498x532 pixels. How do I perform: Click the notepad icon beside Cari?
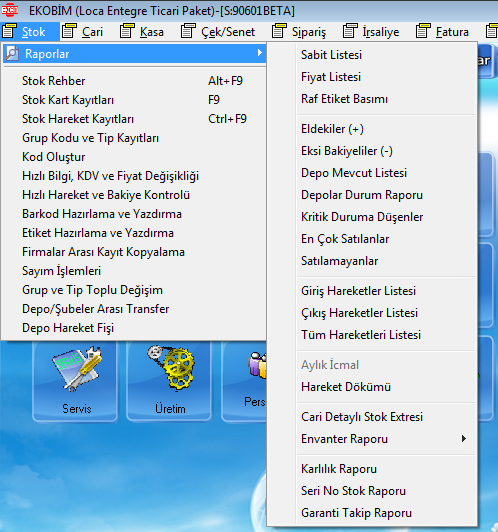coord(69,31)
